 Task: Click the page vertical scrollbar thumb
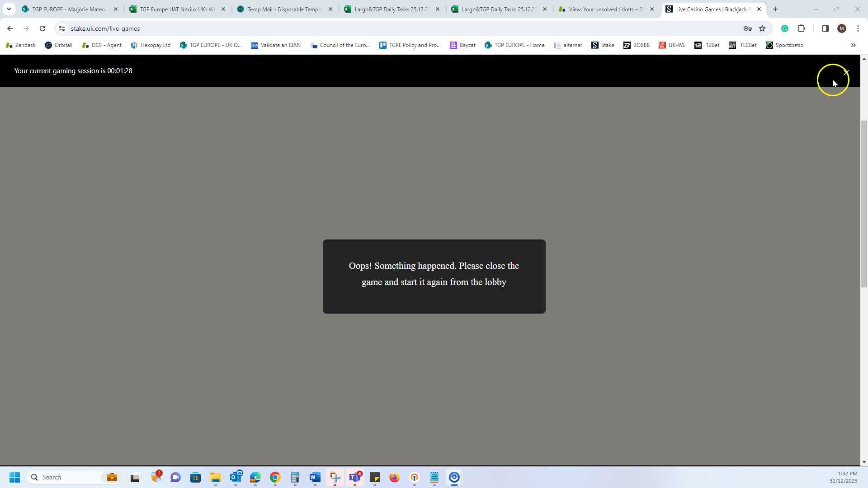[x=864, y=203]
